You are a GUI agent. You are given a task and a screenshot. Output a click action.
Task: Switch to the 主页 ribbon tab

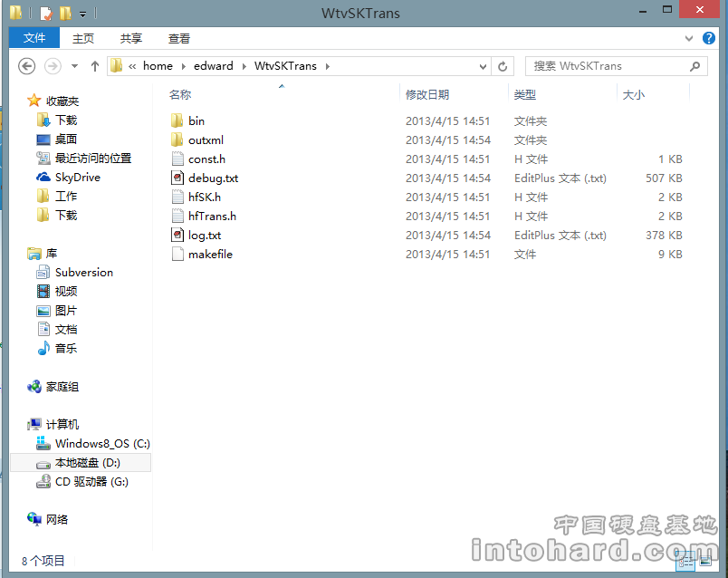coord(83,39)
